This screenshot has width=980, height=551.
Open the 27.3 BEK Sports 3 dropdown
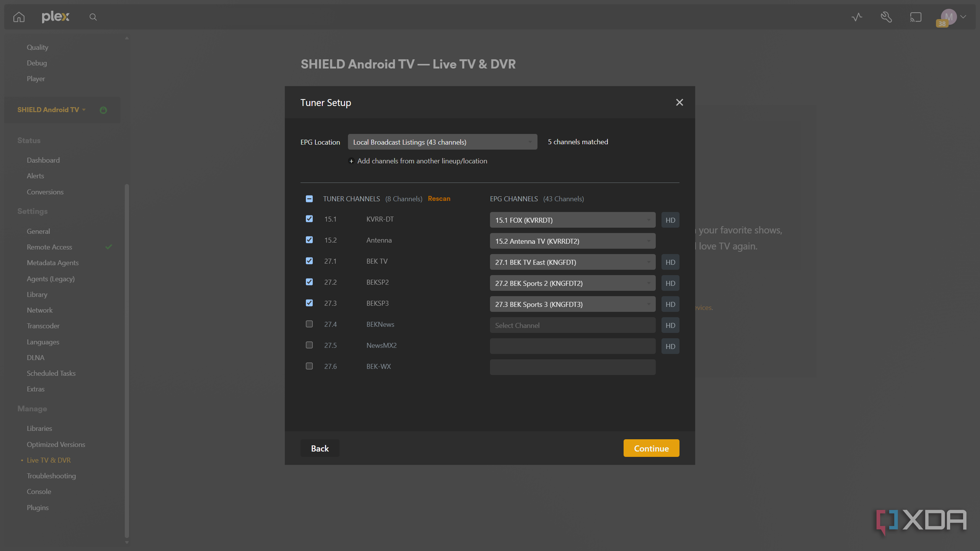pyautogui.click(x=573, y=304)
